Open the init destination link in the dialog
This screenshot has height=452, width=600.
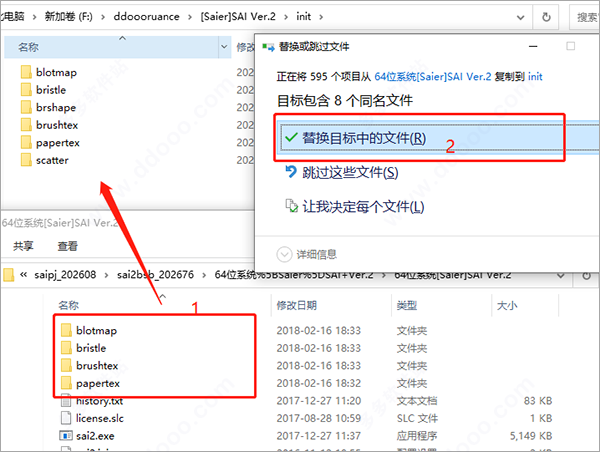click(535, 77)
